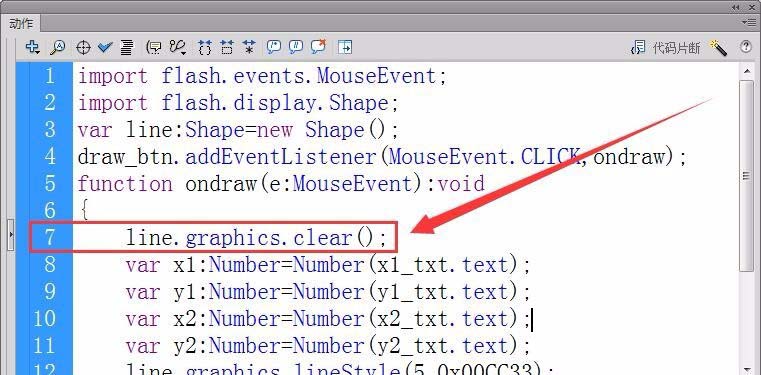Apply line comment icon
The width and height of the screenshot is (761, 375).
point(295,47)
